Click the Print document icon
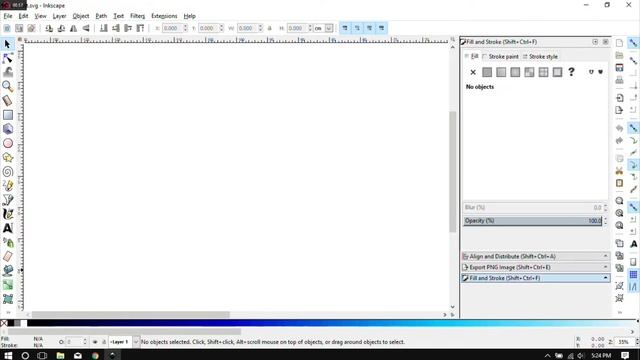The width and height of the screenshot is (640, 360). click(x=620, y=80)
